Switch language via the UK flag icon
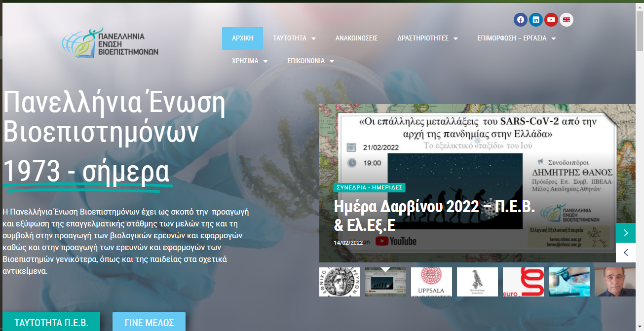This screenshot has height=331, width=644. tap(567, 20)
